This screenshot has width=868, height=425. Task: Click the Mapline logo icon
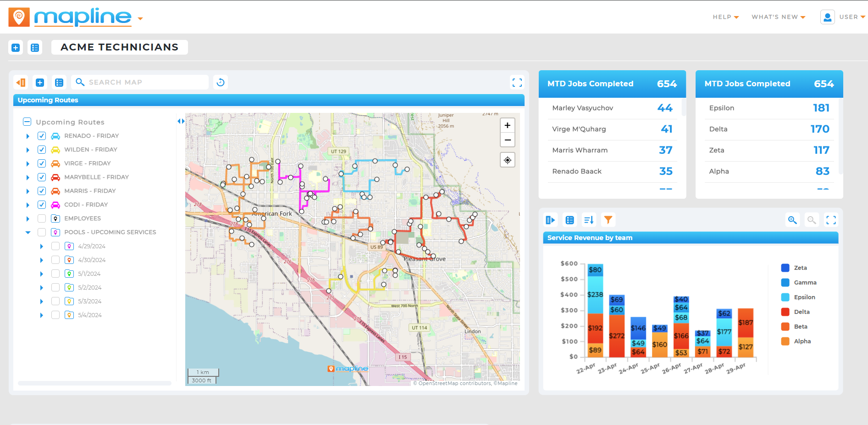tap(19, 17)
